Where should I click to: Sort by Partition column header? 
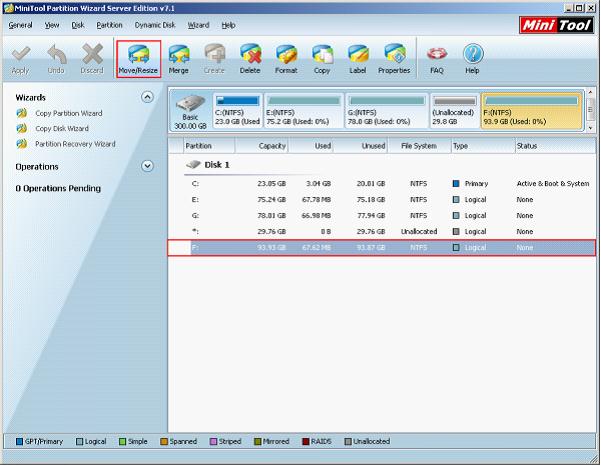pos(209,146)
